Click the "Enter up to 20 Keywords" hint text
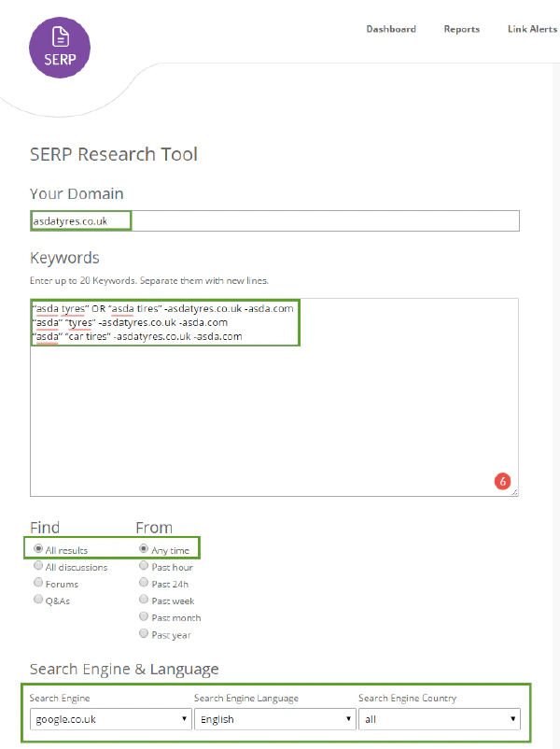Image resolution: width=560 pixels, height=749 pixels. coord(149,280)
